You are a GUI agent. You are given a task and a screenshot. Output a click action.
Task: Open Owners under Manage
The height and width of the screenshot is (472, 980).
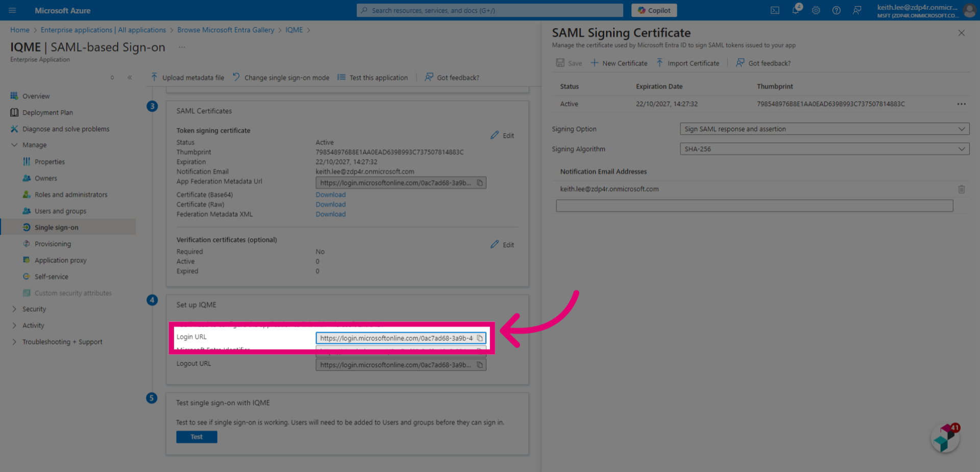pyautogui.click(x=45, y=178)
